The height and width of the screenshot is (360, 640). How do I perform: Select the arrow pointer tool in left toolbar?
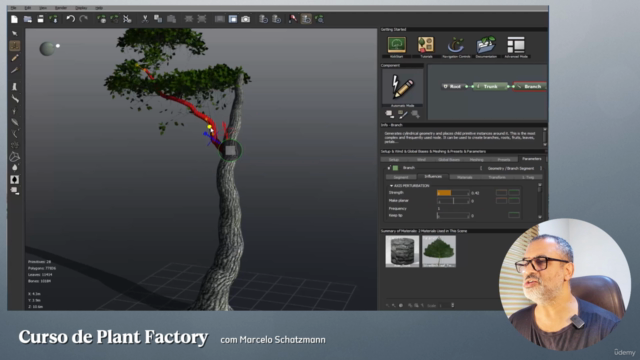[15, 33]
